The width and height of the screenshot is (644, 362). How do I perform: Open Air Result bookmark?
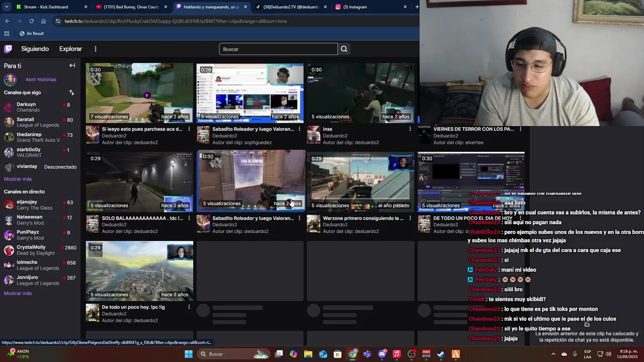pos(32,33)
